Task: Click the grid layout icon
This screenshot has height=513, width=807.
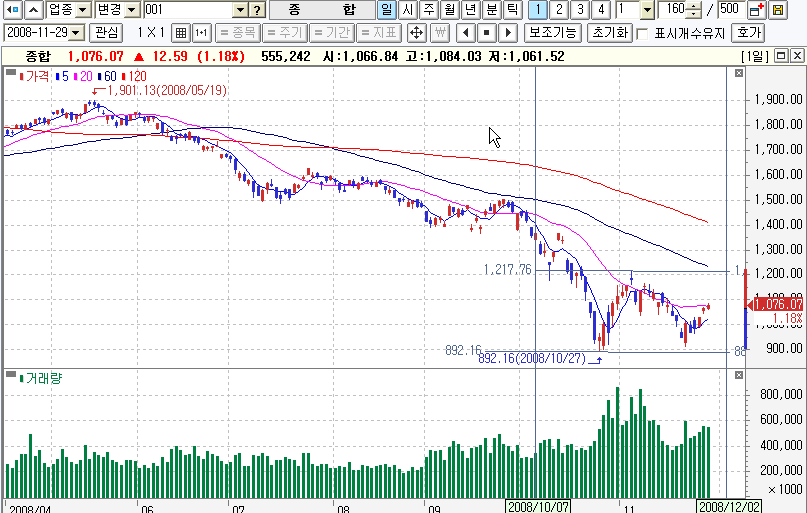Action: pyautogui.click(x=181, y=33)
